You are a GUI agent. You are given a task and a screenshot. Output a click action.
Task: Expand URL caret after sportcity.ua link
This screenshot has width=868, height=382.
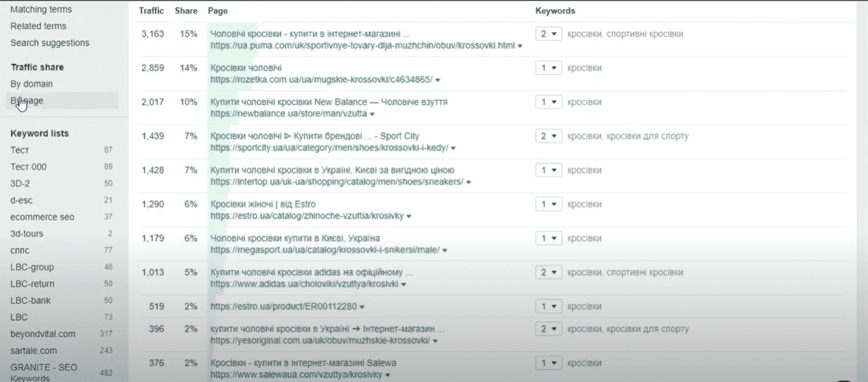pyautogui.click(x=453, y=148)
